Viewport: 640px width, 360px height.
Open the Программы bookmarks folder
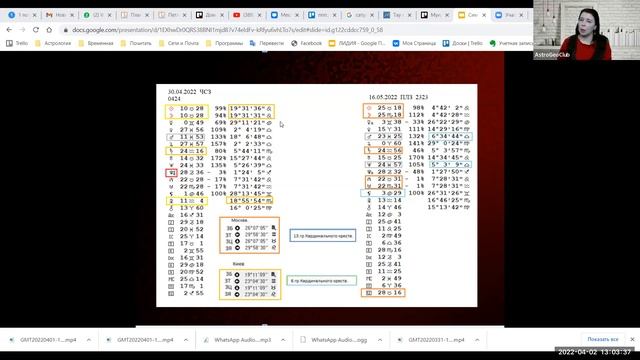(224, 43)
